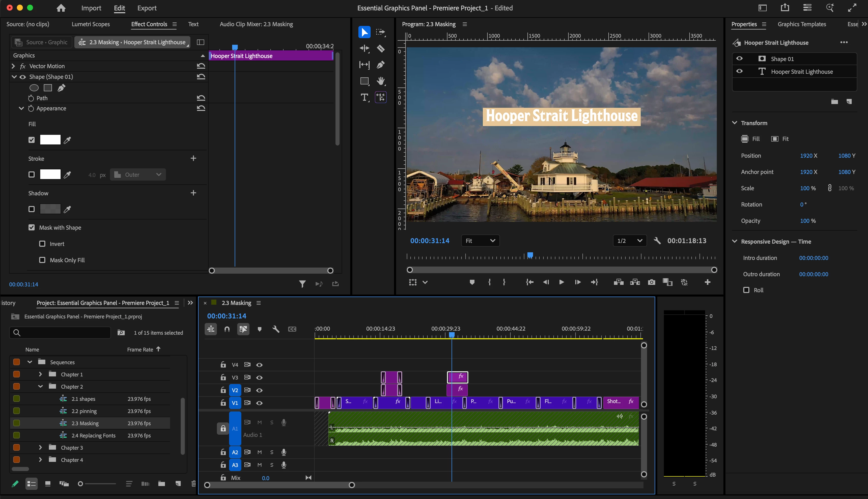
Task: Click Add Marker in Program monitor
Action: (x=472, y=282)
